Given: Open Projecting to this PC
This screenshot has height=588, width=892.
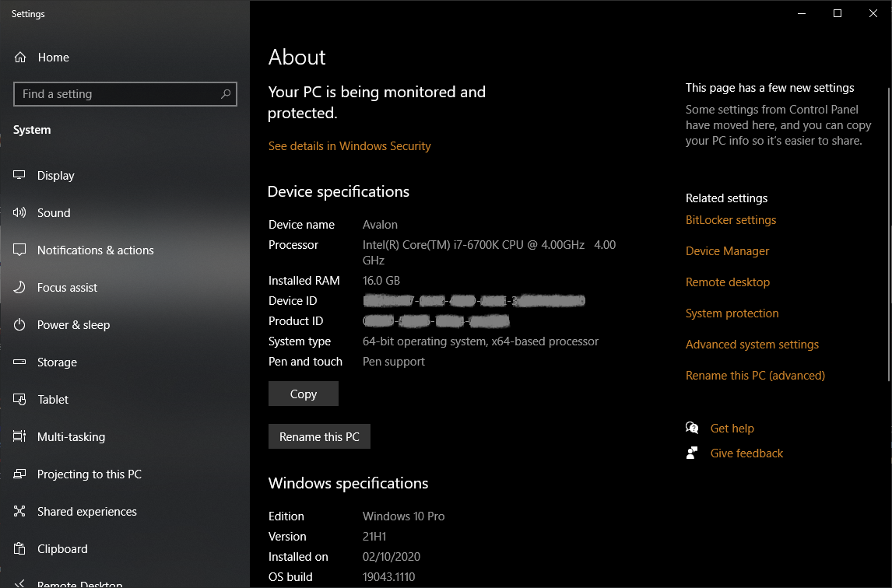Looking at the screenshot, I should coord(89,474).
